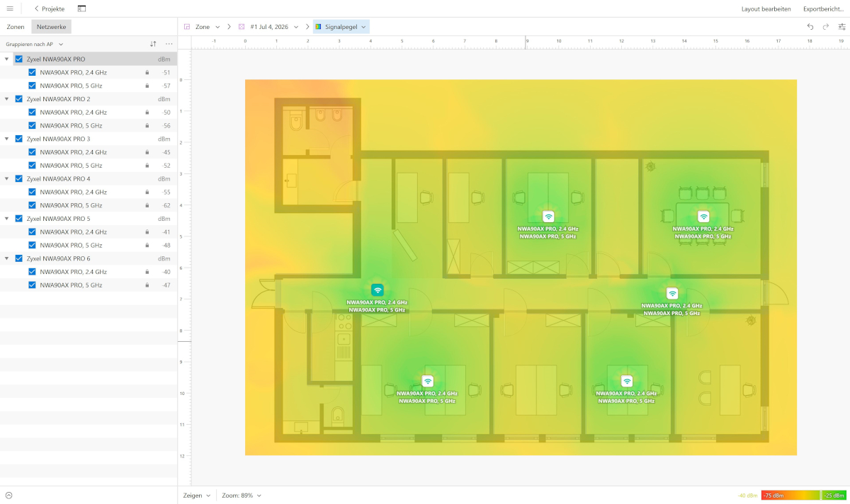The height and width of the screenshot is (504, 850).
Task: Switch to the Zonen tab
Action: (16, 27)
